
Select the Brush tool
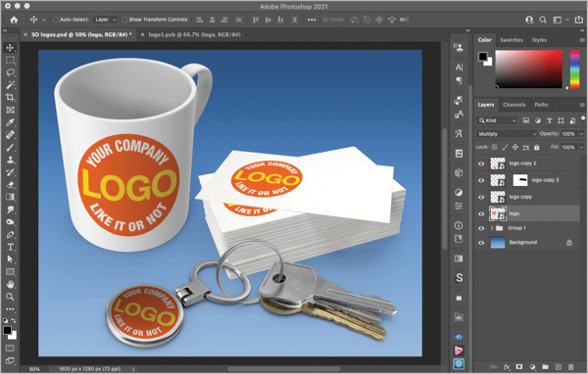[10, 147]
